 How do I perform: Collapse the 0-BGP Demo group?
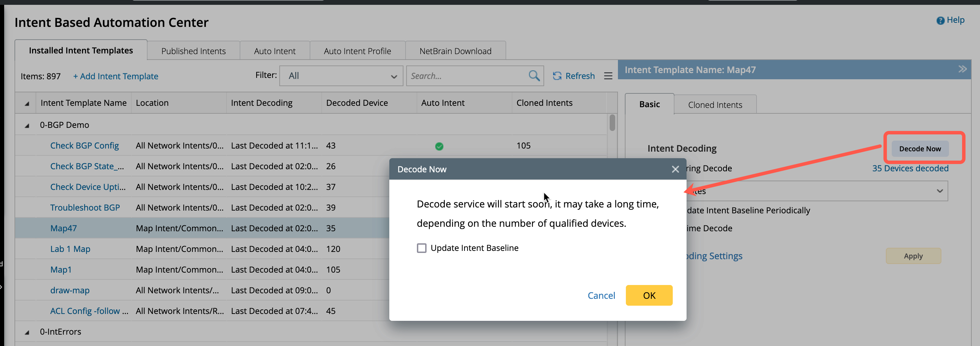coord(27,125)
